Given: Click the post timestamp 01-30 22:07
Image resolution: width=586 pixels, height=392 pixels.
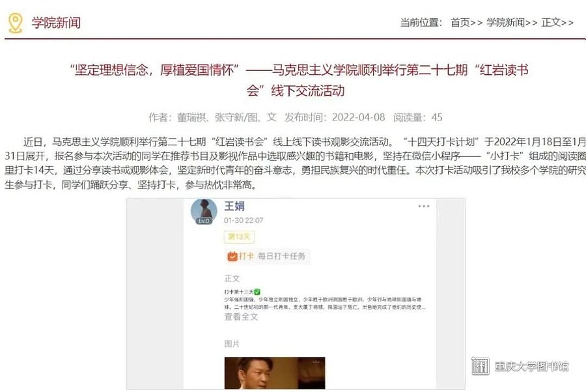Looking at the screenshot, I should pos(244,221).
